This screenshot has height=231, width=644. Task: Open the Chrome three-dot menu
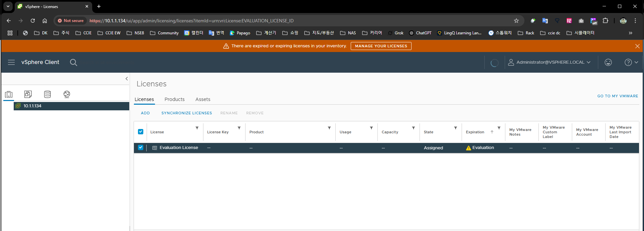click(635, 21)
